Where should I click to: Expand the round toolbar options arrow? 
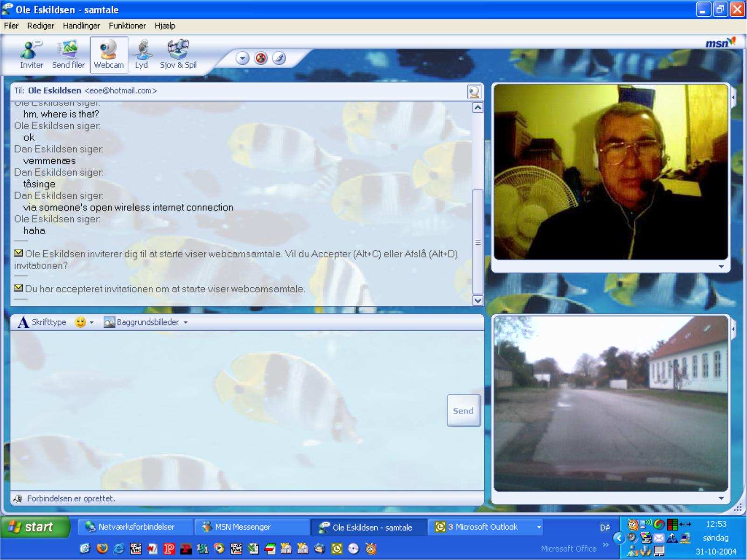click(243, 58)
